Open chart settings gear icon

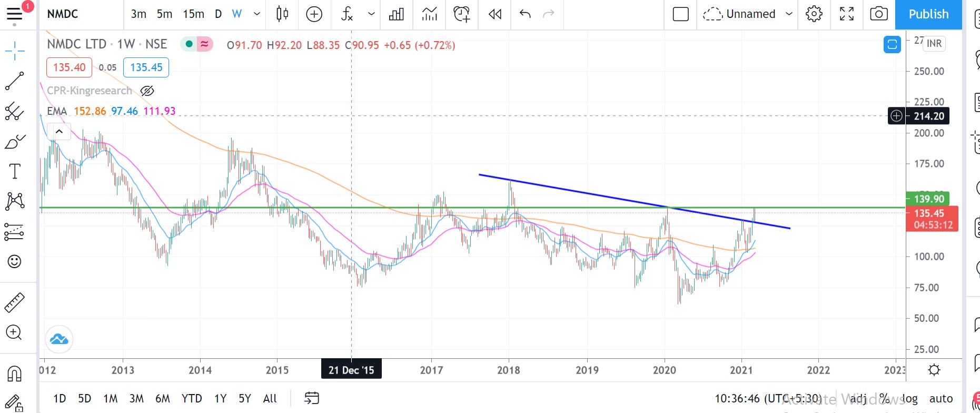click(x=814, y=14)
